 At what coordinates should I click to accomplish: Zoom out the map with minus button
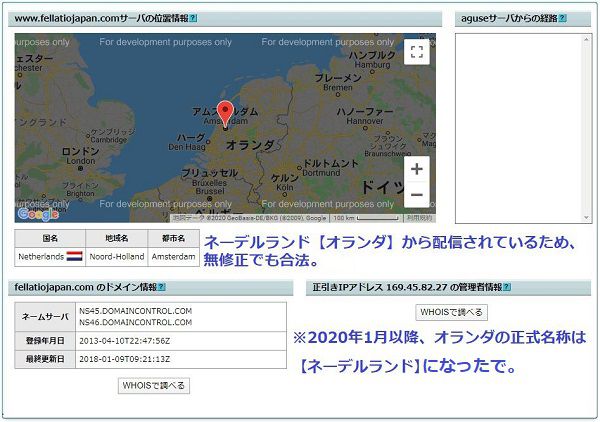coord(417,195)
